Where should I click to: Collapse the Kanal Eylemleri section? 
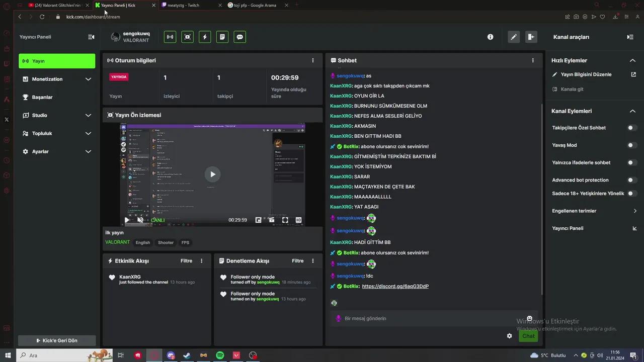[632, 111]
